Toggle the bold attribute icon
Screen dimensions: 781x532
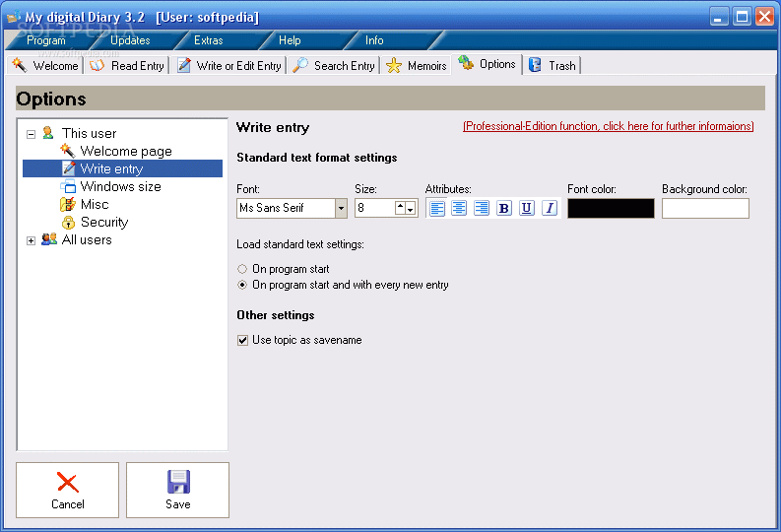tap(504, 208)
